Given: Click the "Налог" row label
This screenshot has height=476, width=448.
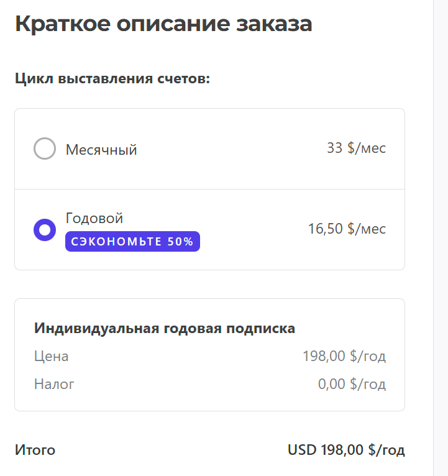Looking at the screenshot, I should coord(54,384).
